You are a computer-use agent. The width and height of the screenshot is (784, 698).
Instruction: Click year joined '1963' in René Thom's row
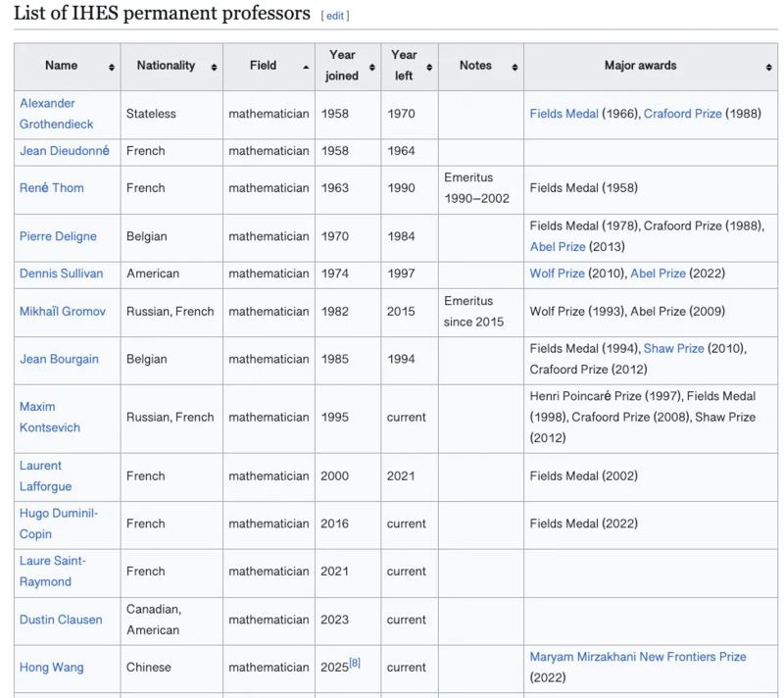point(335,188)
